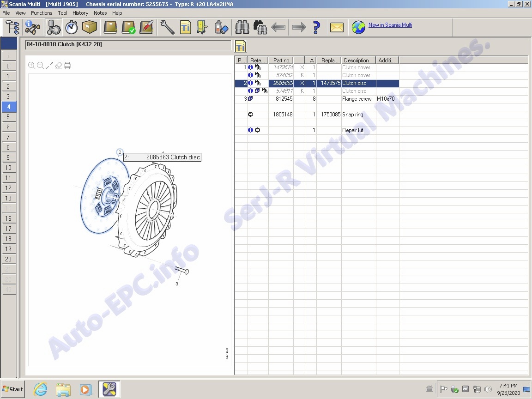Click the chassis information icon

tap(32, 27)
